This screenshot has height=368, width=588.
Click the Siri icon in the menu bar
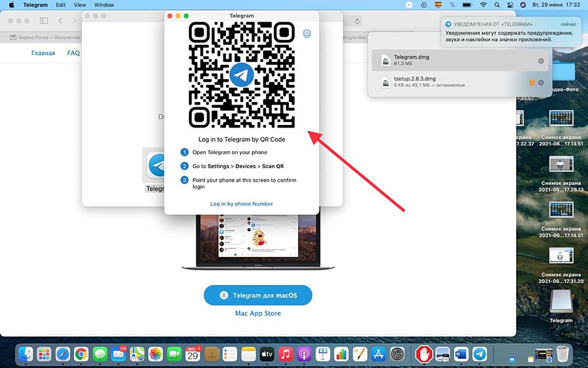pyautogui.click(x=523, y=5)
